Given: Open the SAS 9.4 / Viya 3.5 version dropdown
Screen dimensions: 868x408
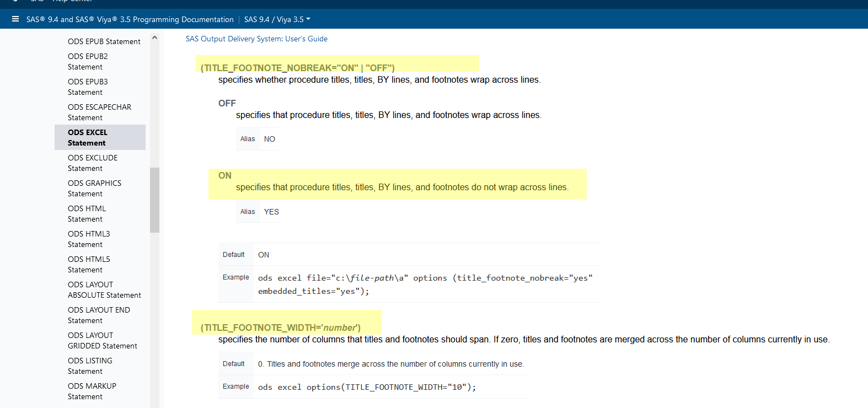Looking at the screenshot, I should tap(277, 19).
